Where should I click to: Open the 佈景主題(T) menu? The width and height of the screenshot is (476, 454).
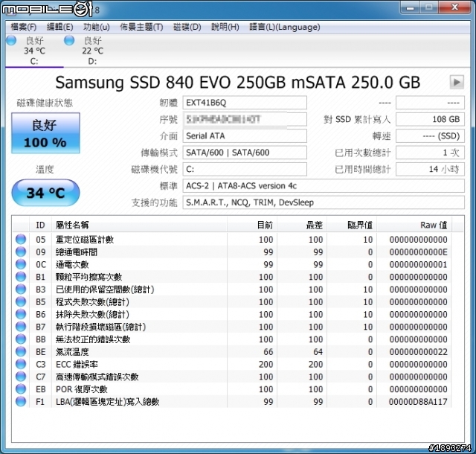coord(141,27)
